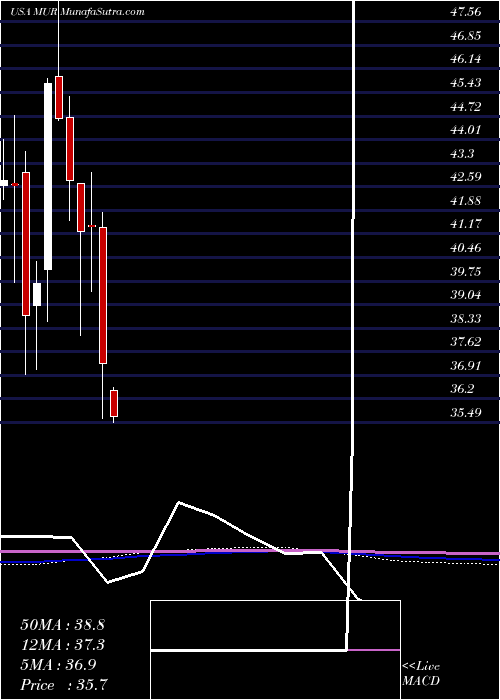Select the 36.2 price axis label
The width and height of the screenshot is (500, 700).
(462, 389)
